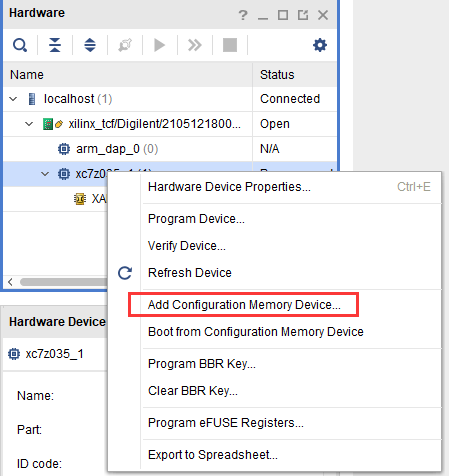Click the run trigger play icon

click(160, 45)
